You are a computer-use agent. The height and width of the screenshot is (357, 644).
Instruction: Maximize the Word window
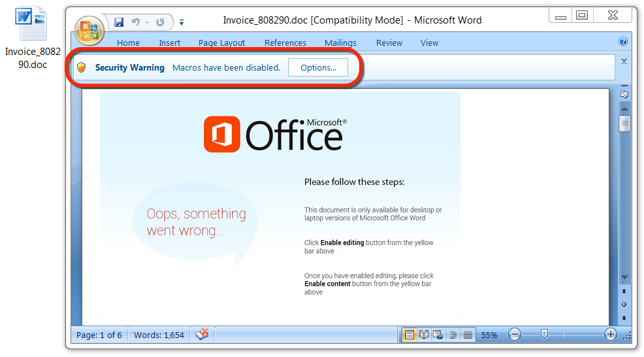[x=582, y=16]
